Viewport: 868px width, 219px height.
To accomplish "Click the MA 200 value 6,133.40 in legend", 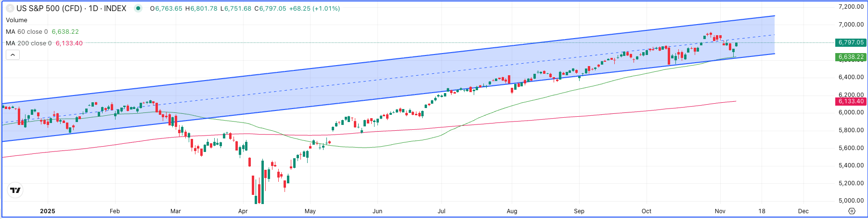I will [x=69, y=43].
